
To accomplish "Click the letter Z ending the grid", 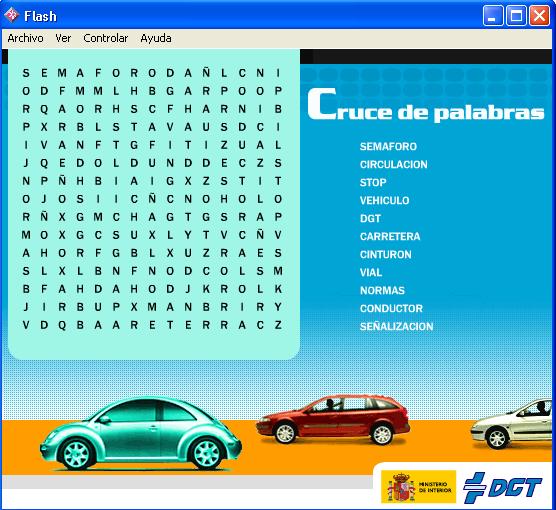I will click(278, 325).
